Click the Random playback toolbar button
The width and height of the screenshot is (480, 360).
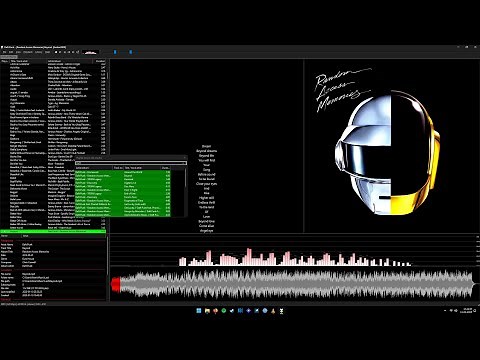[x=77, y=52]
